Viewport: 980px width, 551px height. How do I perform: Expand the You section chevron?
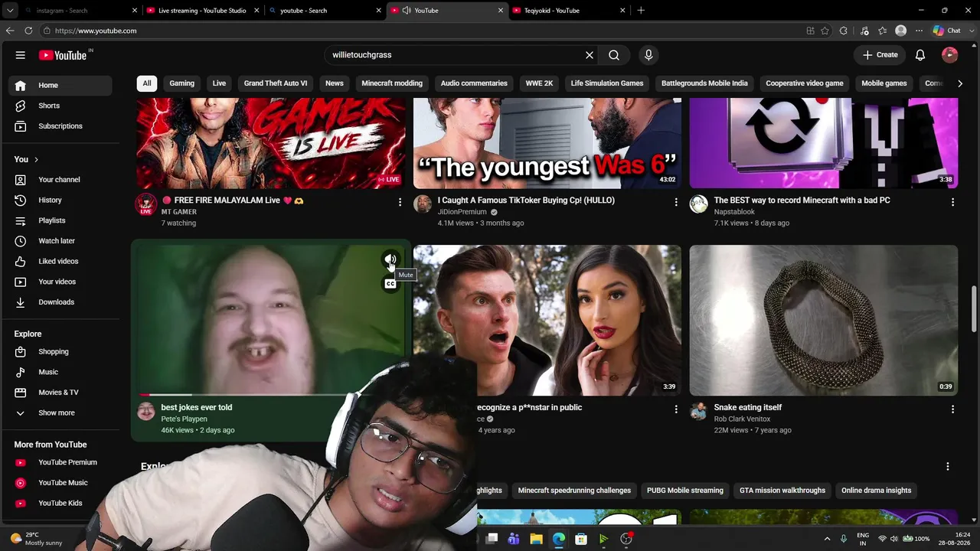click(36, 159)
